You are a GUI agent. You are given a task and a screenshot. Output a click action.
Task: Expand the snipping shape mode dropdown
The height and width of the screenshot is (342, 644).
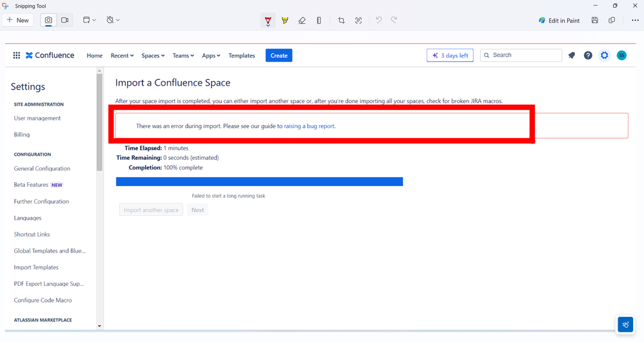89,20
